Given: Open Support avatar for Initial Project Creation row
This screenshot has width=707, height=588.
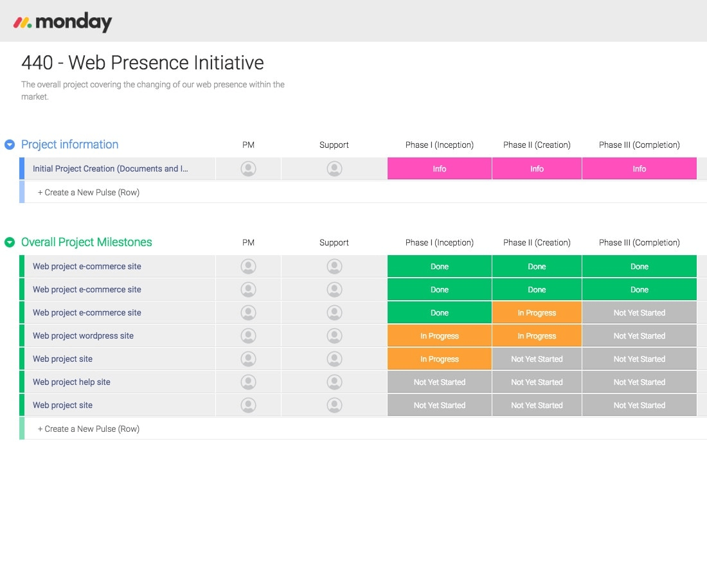Looking at the screenshot, I should pos(334,168).
